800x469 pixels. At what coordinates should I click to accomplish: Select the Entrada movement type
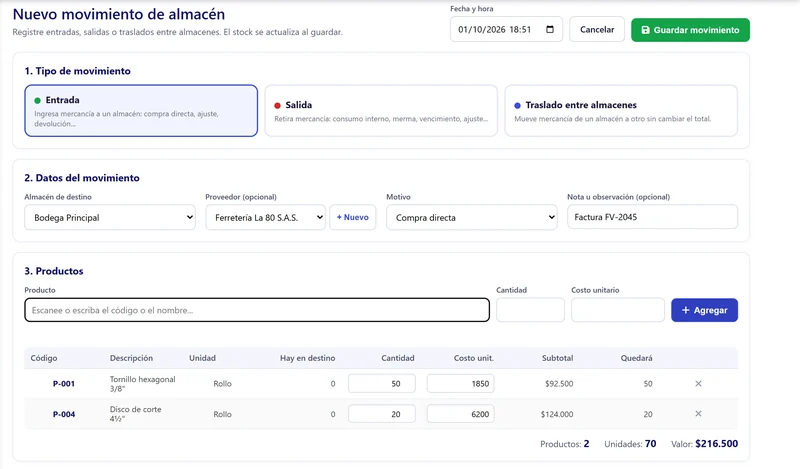pos(141,111)
